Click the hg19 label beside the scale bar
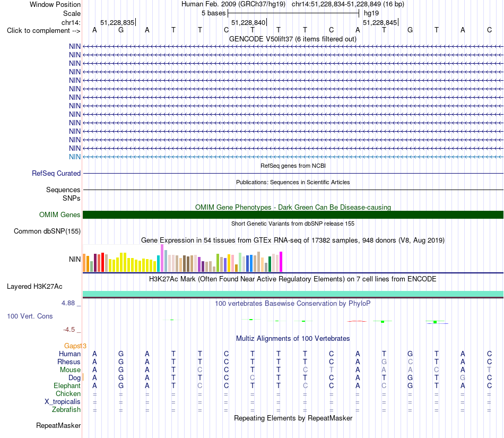Screen dimensions: 504x438 tap(371, 13)
